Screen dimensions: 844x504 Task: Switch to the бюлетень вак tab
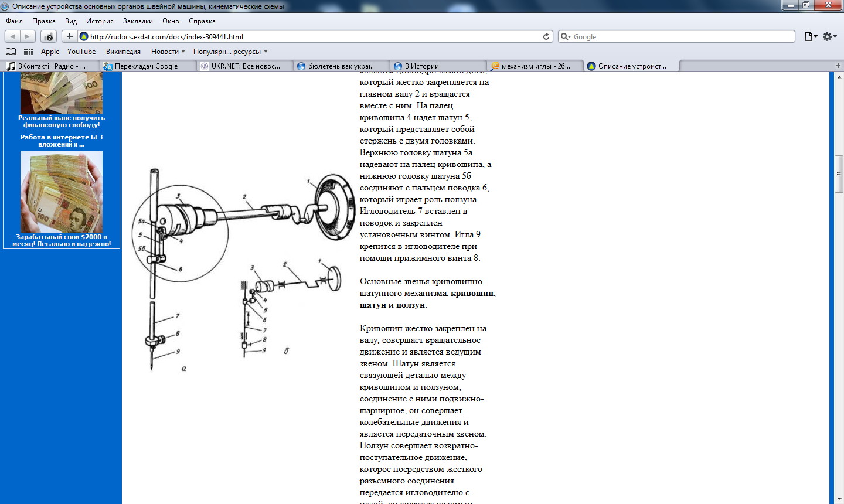pyautogui.click(x=341, y=66)
